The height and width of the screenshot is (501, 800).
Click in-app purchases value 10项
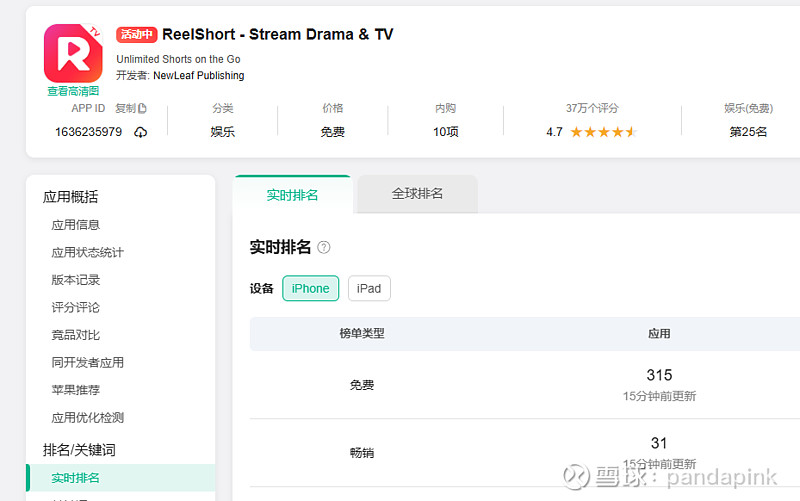[x=445, y=132]
